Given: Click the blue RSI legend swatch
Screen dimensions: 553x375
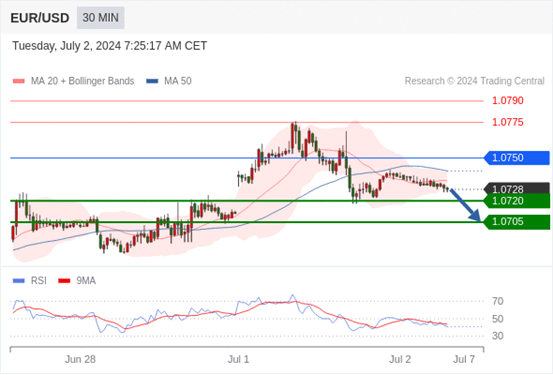Looking at the screenshot, I should click(x=19, y=281).
